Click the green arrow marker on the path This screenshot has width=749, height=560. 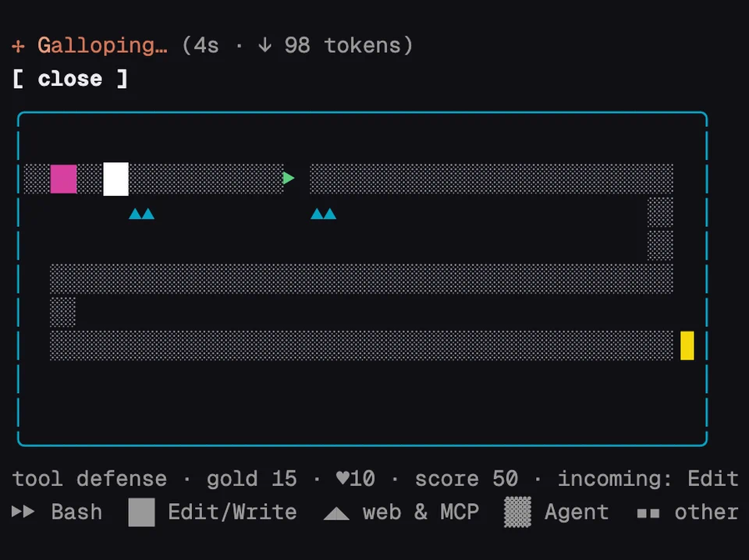click(x=289, y=178)
